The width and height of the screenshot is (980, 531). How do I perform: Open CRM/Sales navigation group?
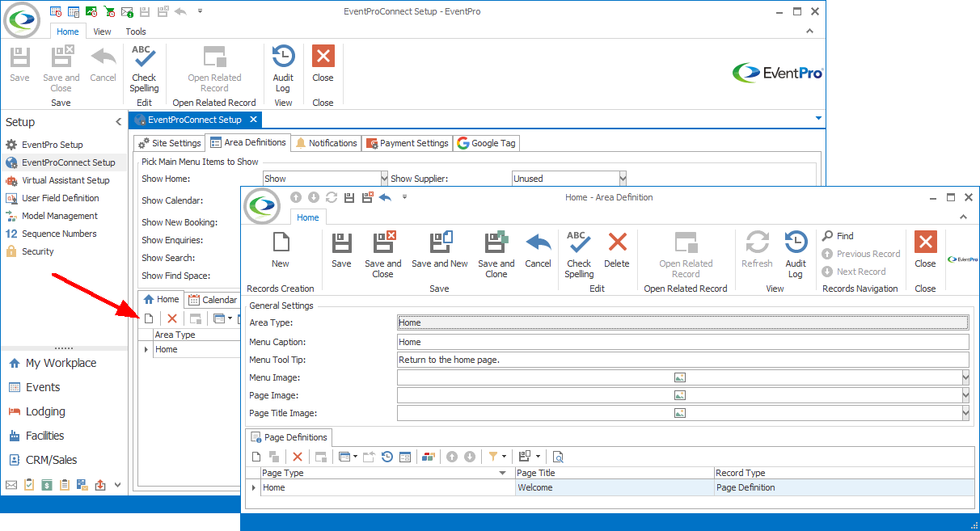coord(52,460)
